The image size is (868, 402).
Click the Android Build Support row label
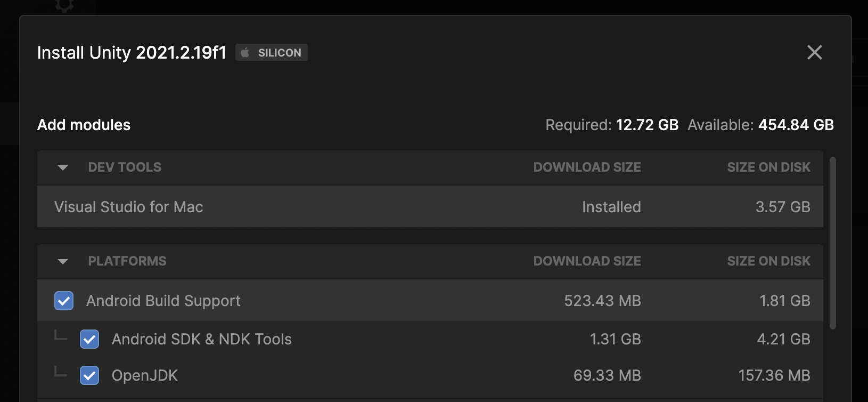click(163, 301)
